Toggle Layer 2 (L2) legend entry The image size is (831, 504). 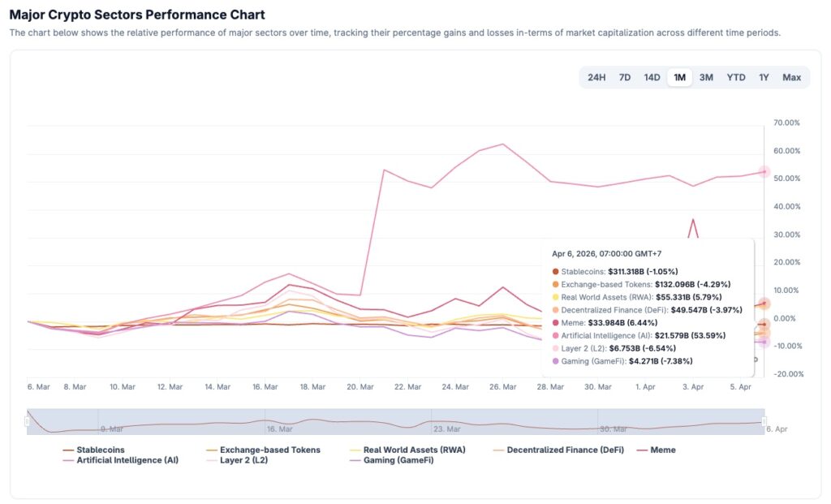tap(244, 460)
